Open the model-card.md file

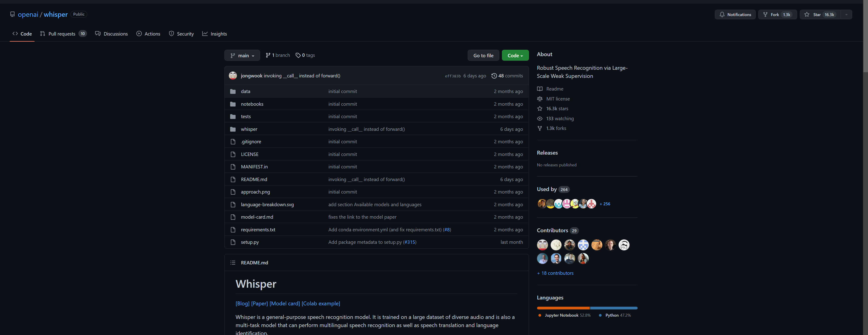click(257, 217)
